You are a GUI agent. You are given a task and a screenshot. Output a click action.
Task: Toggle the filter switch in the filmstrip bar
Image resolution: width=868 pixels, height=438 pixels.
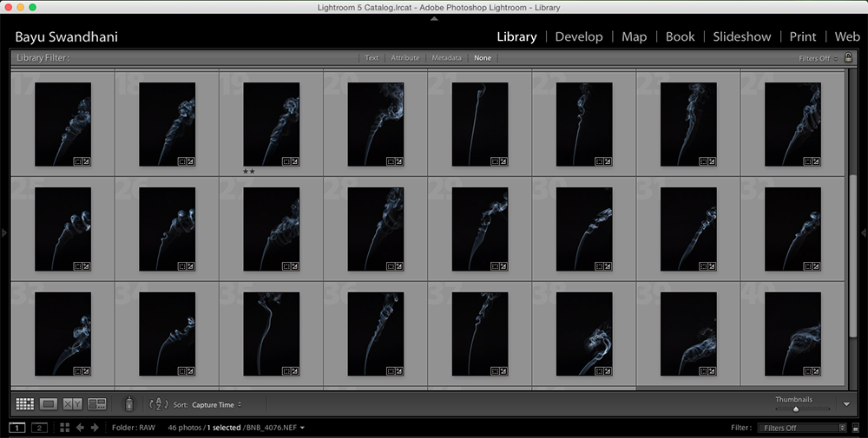click(858, 428)
